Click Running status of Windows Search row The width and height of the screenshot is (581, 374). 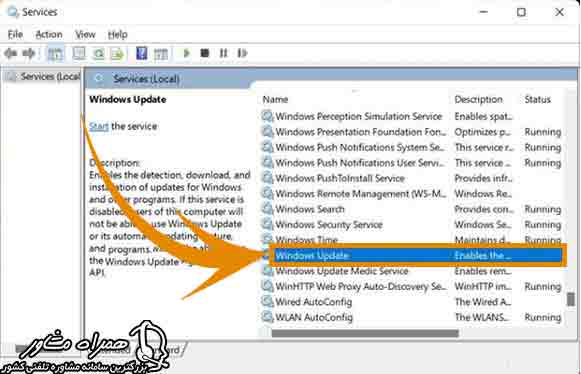(x=542, y=209)
